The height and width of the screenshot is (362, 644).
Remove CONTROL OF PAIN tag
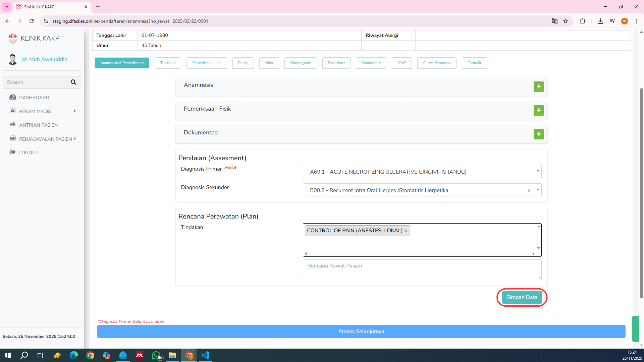[x=406, y=231]
